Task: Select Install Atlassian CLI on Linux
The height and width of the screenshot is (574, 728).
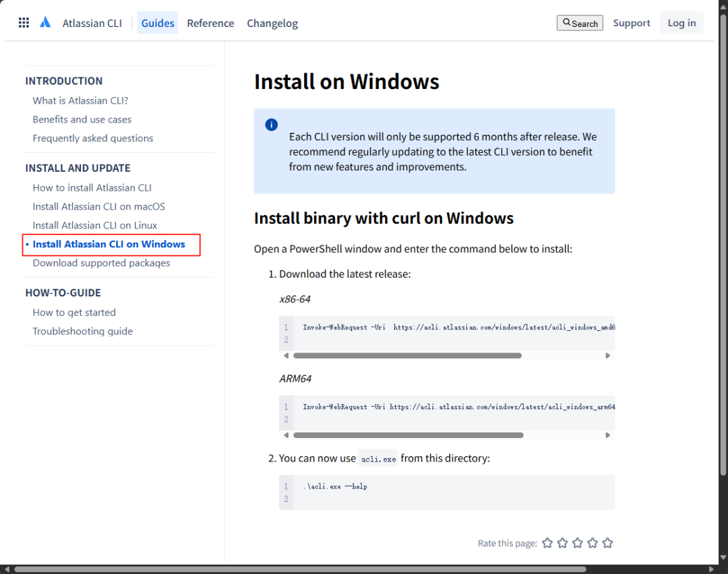Action: pos(95,225)
